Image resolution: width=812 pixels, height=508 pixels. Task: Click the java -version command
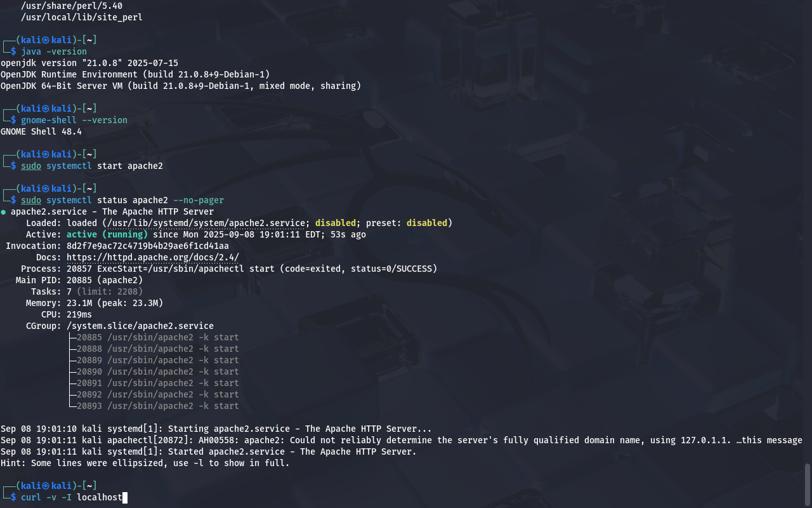pos(54,51)
